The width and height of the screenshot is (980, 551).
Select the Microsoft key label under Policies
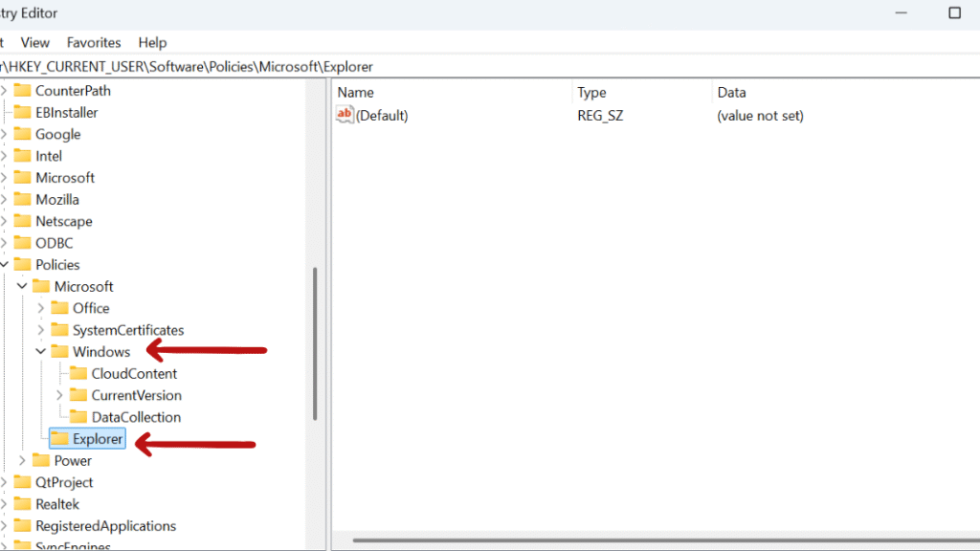click(84, 287)
